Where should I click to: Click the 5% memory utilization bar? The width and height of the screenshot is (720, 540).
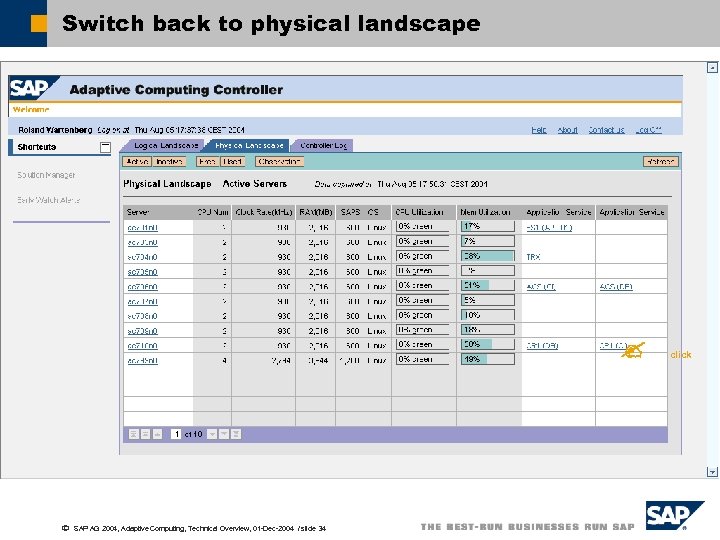(488, 300)
